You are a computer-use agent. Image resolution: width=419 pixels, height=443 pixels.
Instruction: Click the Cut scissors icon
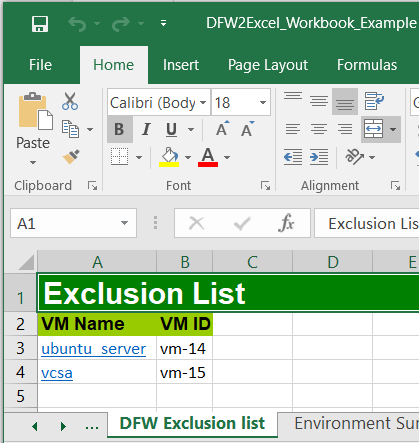point(70,101)
